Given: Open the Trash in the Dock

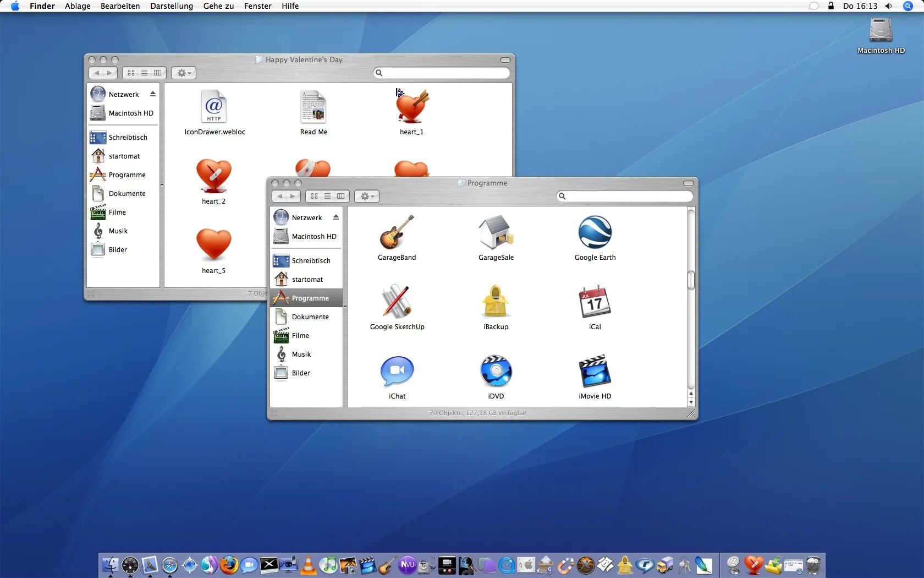Looking at the screenshot, I should tap(813, 565).
